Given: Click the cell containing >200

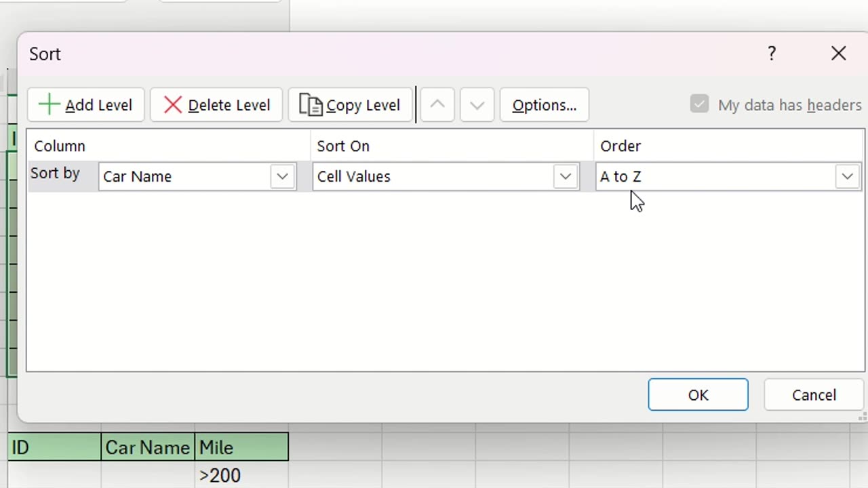Looking at the screenshot, I should coord(241,475).
